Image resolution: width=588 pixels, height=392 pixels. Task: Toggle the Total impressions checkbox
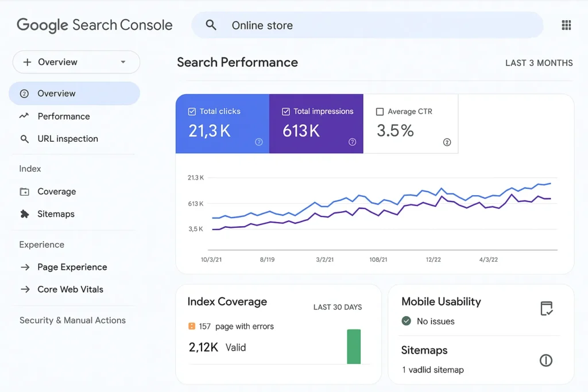[286, 112]
